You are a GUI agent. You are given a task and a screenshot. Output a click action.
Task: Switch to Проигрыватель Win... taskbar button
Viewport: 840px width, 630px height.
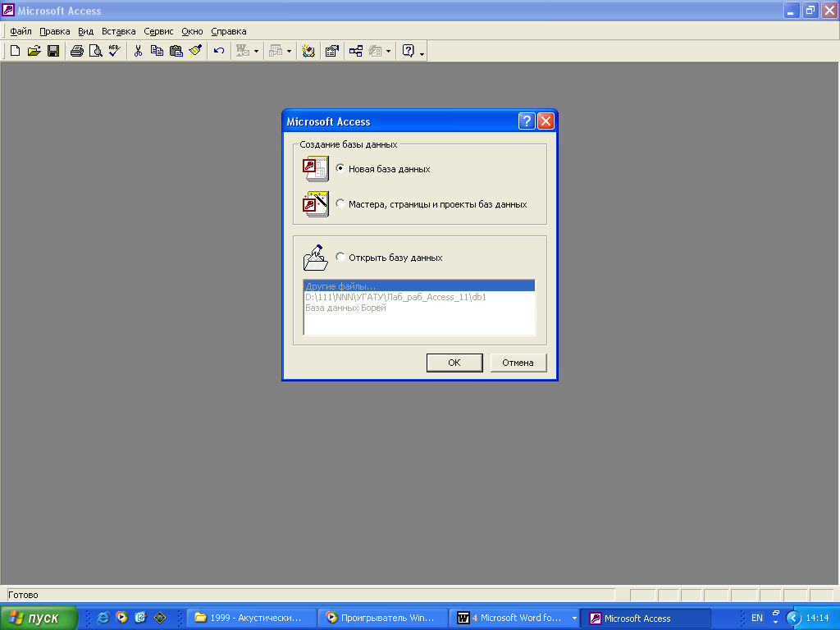coord(382,618)
